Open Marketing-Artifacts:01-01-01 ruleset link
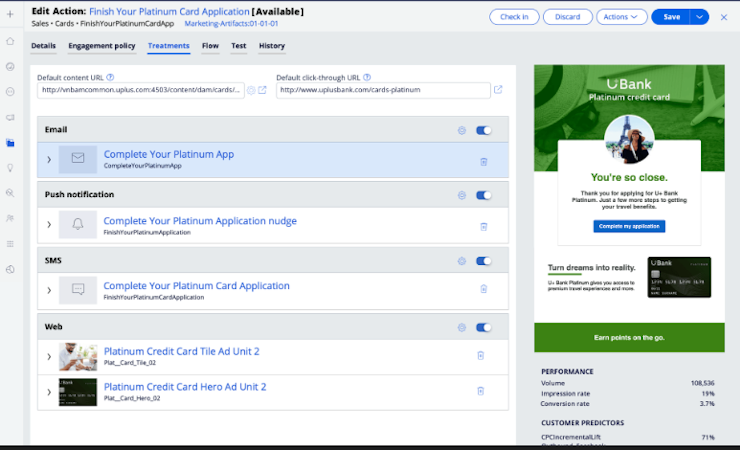 231,24
